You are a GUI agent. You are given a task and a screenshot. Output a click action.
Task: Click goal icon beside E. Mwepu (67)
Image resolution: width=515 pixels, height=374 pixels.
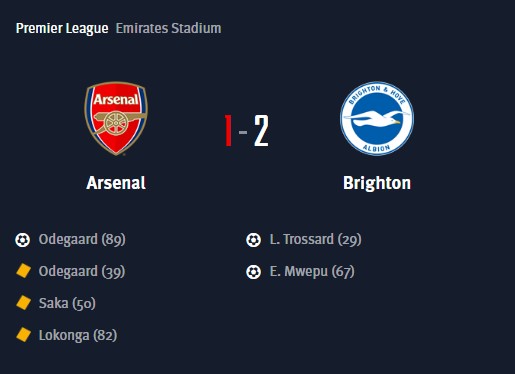pos(254,272)
